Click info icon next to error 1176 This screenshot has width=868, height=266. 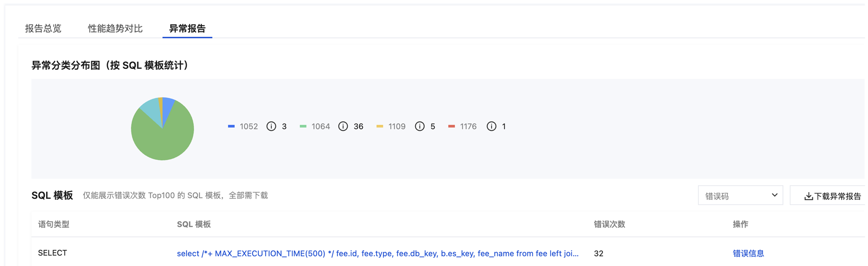(x=491, y=126)
